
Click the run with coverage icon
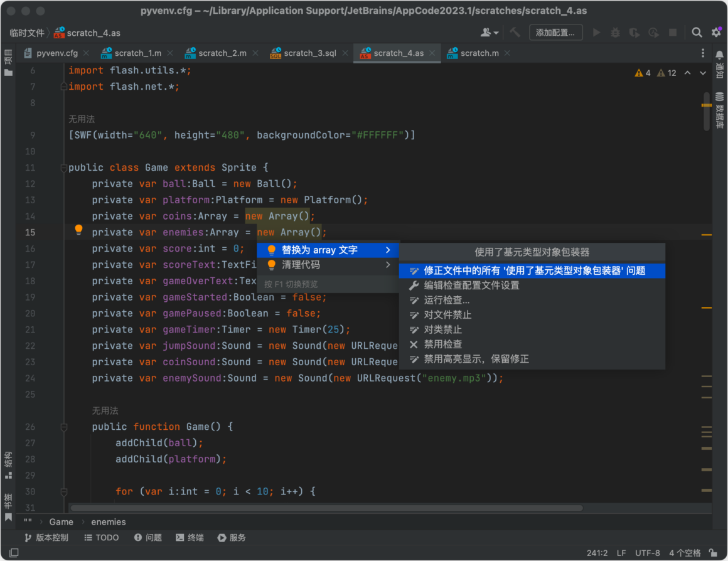click(x=634, y=33)
